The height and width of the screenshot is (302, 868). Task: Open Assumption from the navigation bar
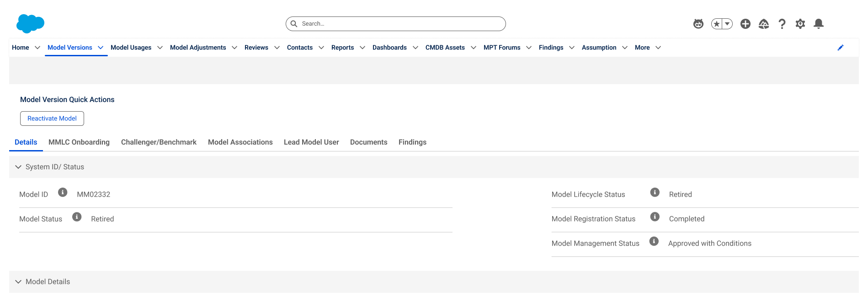(599, 48)
